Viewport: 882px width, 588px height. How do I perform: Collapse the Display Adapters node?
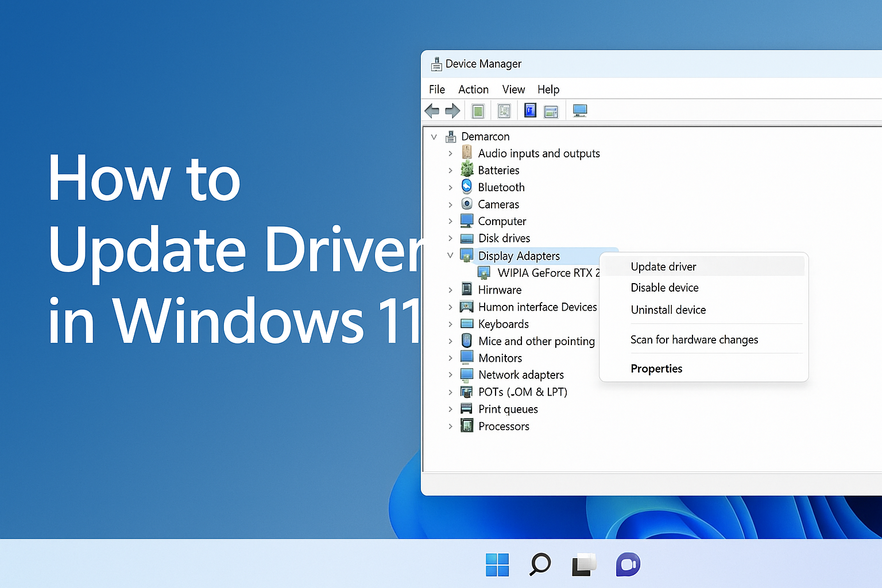click(450, 256)
